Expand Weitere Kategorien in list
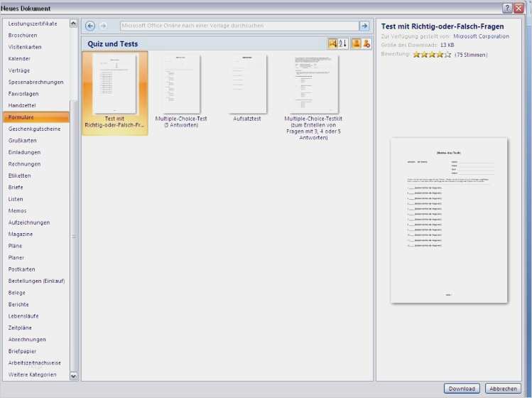Viewport: 532px width, 398px height. [x=32, y=375]
